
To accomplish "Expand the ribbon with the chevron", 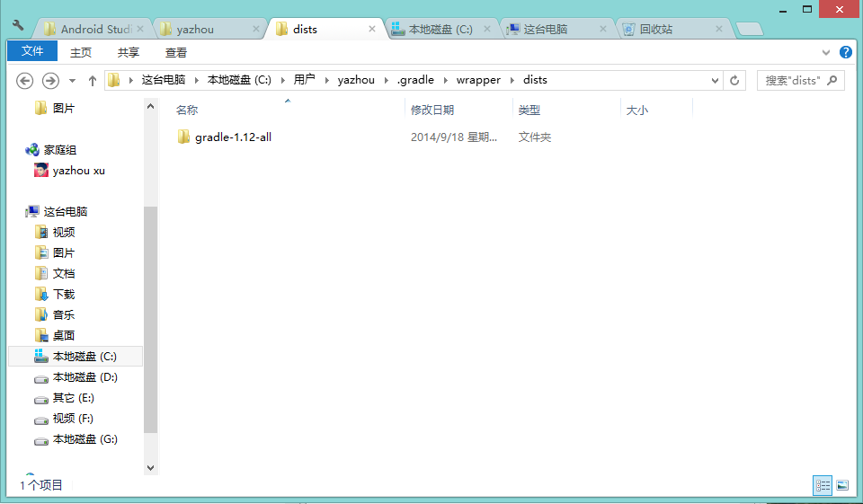I will pyautogui.click(x=825, y=53).
